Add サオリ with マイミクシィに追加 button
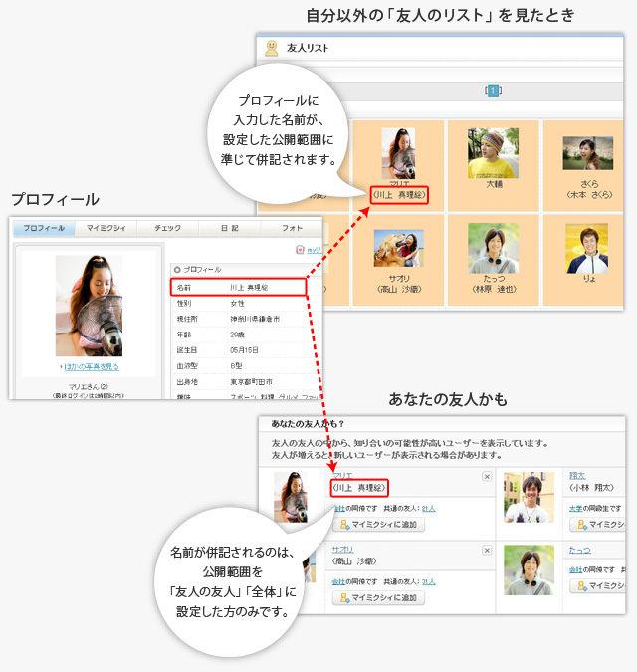 [x=378, y=598]
